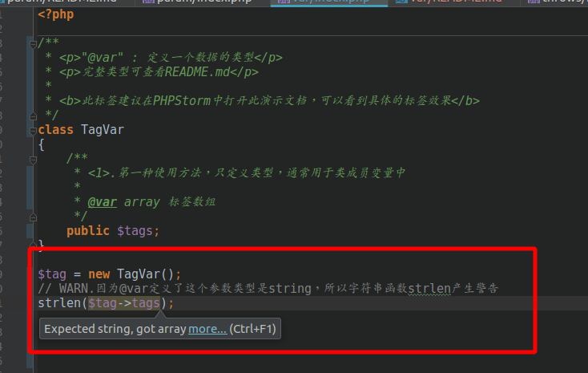Click the 'Expected string, got array' tooltip text

(115, 329)
